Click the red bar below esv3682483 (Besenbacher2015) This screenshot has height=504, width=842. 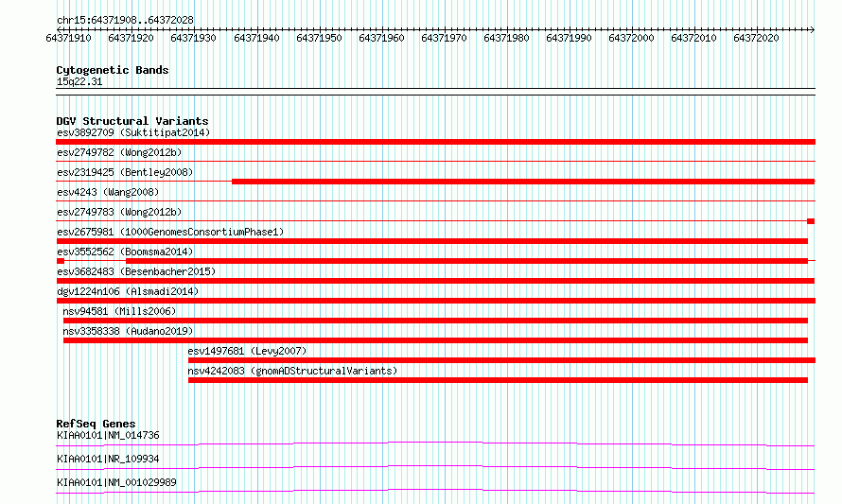pos(435,281)
